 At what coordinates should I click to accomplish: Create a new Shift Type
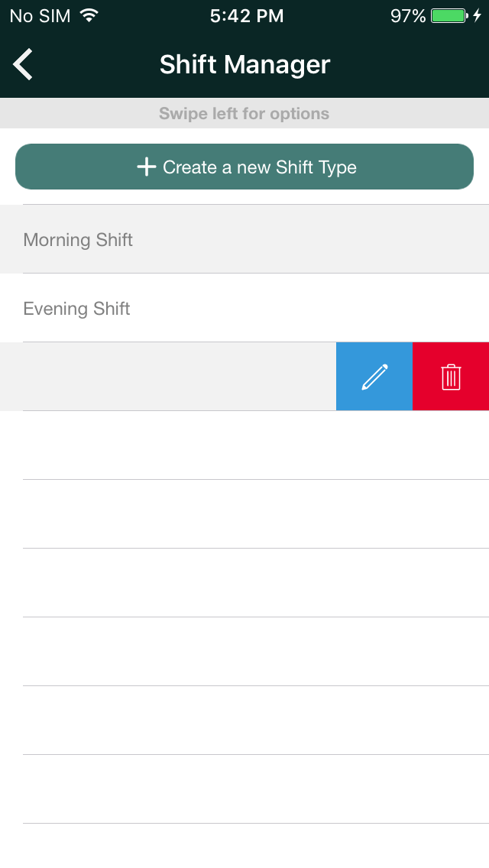pyautogui.click(x=244, y=167)
